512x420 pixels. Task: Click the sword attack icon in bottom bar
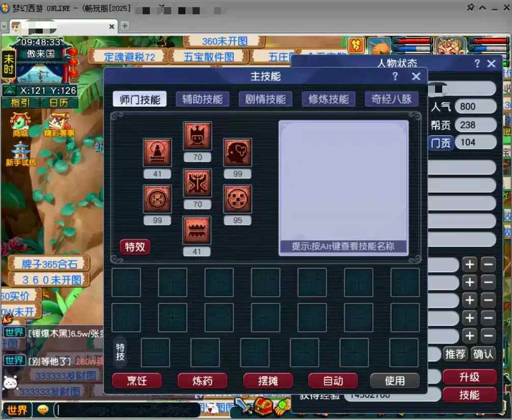point(244,406)
